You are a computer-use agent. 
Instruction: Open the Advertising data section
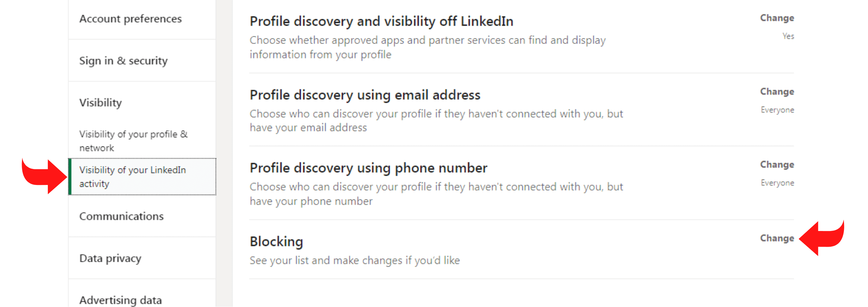(x=120, y=300)
